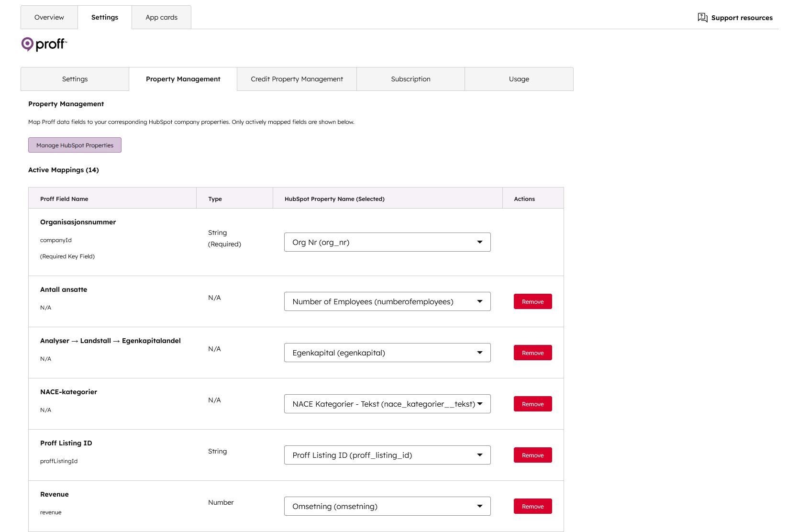Click the (Required Key Field) label
798x532 pixels.
[x=67, y=256]
